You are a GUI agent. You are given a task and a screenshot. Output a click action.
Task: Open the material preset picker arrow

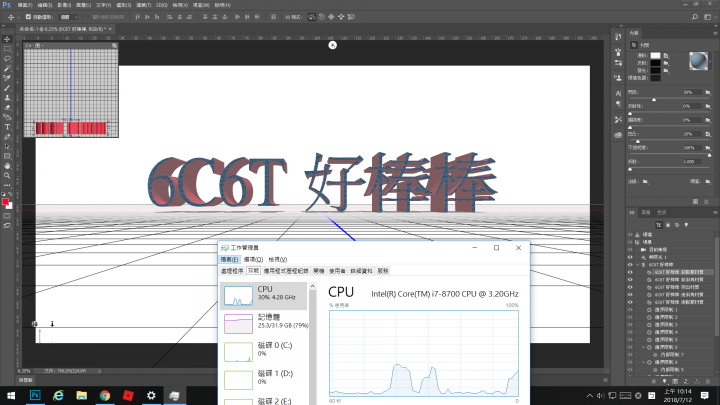click(711, 61)
